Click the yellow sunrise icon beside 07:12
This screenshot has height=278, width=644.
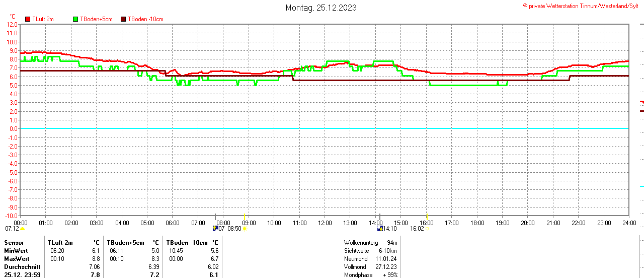tap(22, 229)
